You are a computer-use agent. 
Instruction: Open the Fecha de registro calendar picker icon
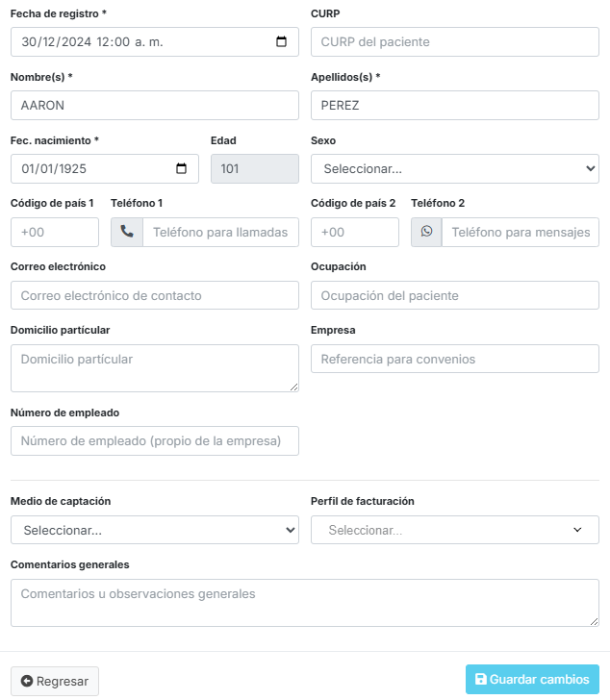[x=281, y=42]
